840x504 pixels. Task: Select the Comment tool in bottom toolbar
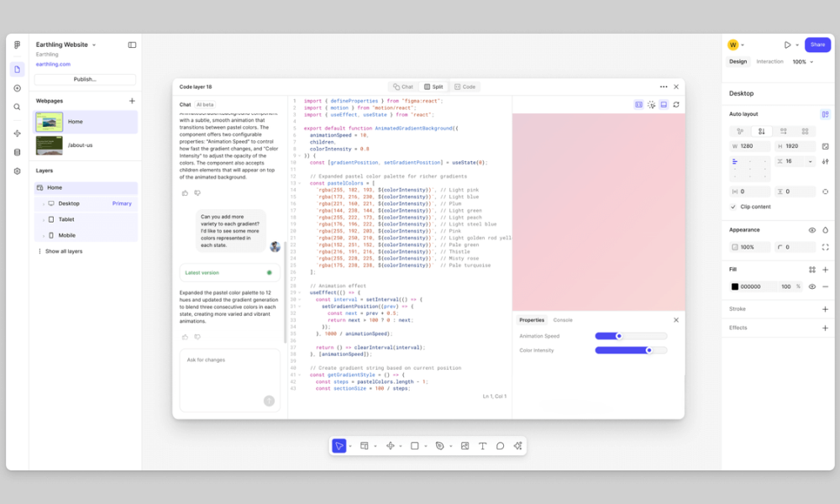(500, 446)
